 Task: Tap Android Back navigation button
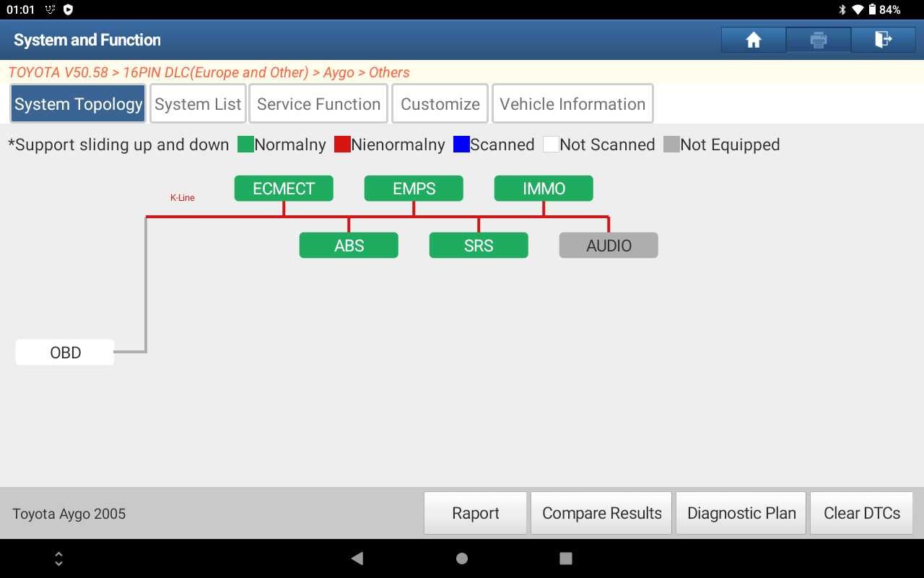[357, 558]
